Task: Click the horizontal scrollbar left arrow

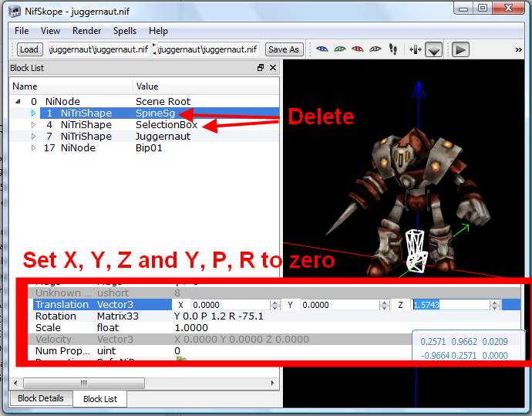Action: coord(15,383)
